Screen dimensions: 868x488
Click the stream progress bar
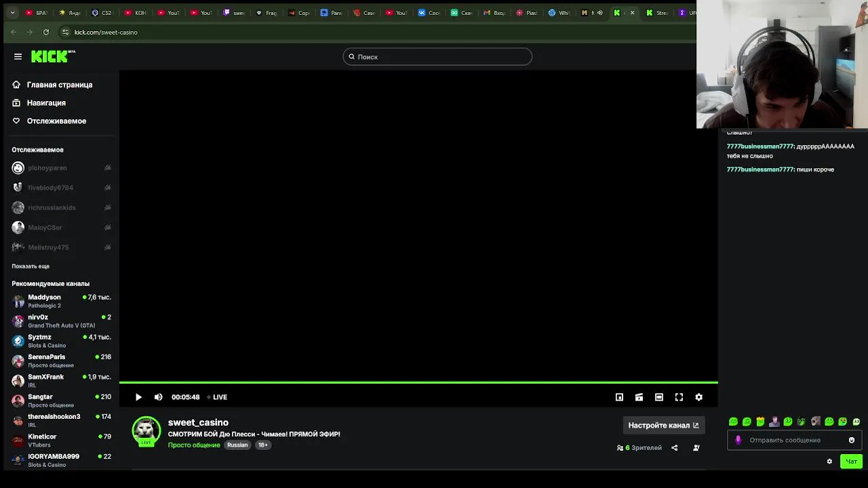pyautogui.click(x=418, y=383)
